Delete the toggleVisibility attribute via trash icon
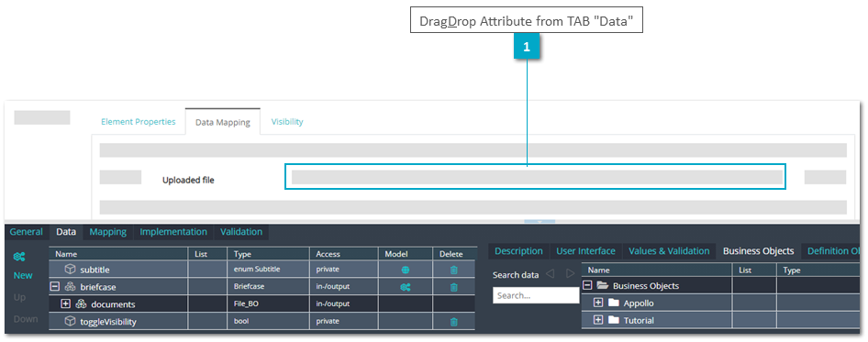This screenshot has height=342, width=868. 454,322
